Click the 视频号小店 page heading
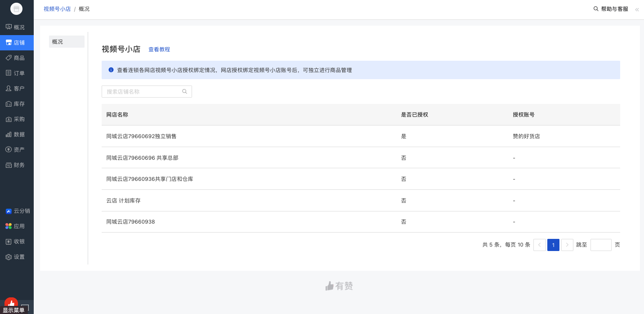The image size is (644, 314). point(121,49)
